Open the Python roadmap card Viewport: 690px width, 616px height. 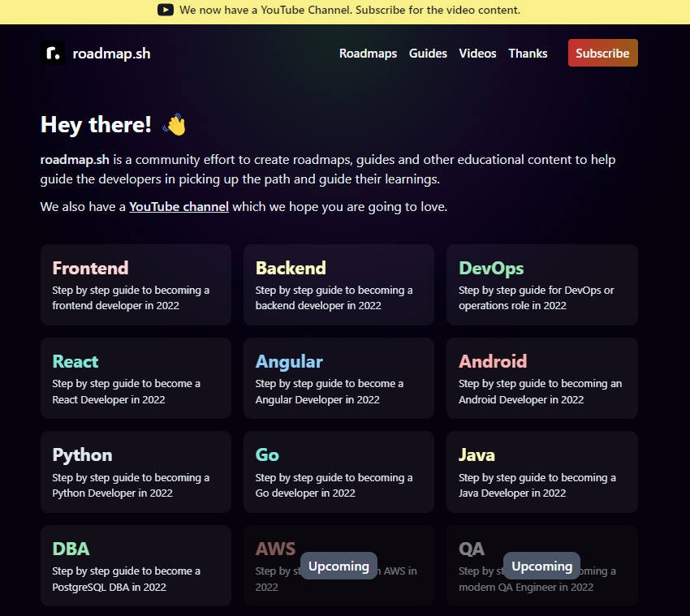[136, 472]
